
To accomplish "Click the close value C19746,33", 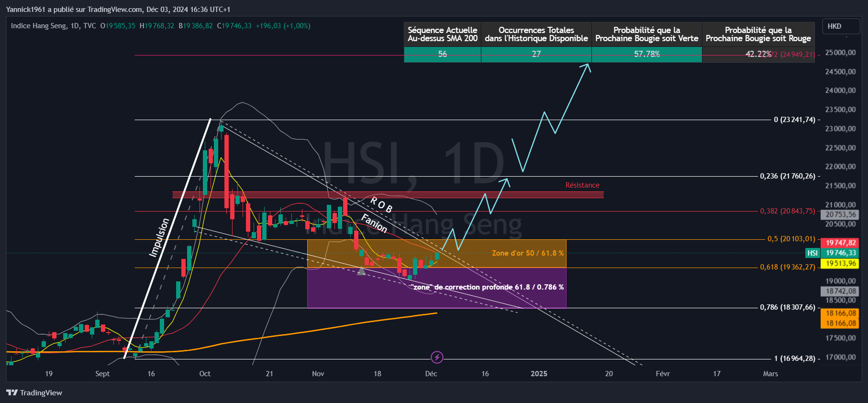I will (234, 26).
